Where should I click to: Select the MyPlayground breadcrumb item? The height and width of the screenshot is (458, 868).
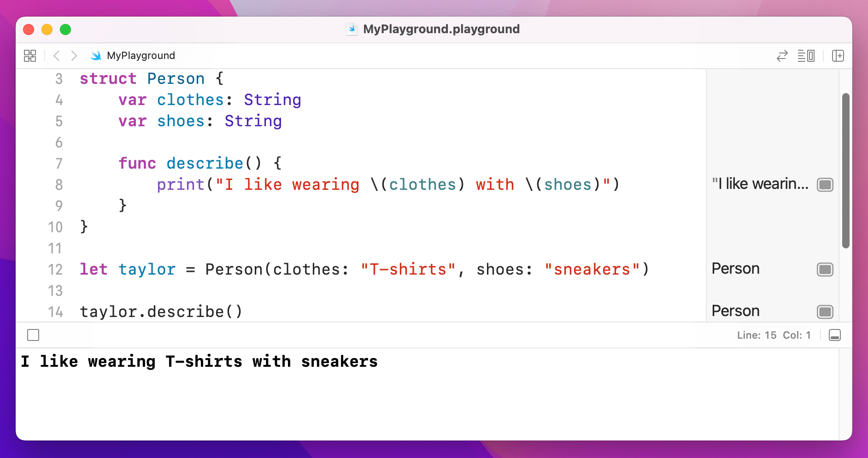141,56
